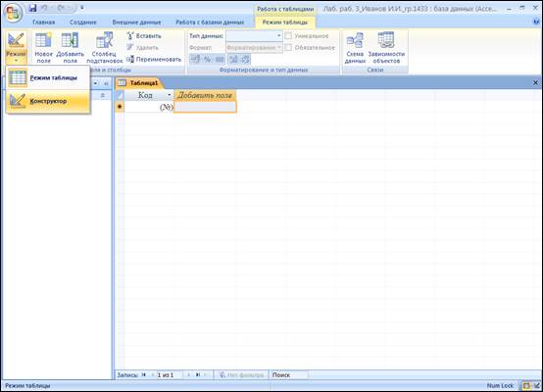
Task: Click the (№) cell in Код column
Action: pos(149,107)
